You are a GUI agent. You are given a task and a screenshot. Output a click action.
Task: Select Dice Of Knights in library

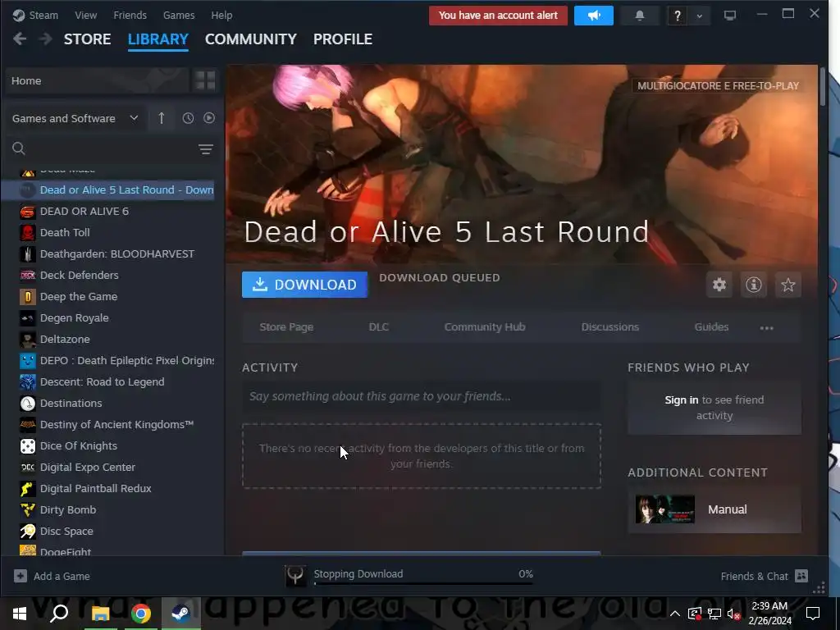108,446
